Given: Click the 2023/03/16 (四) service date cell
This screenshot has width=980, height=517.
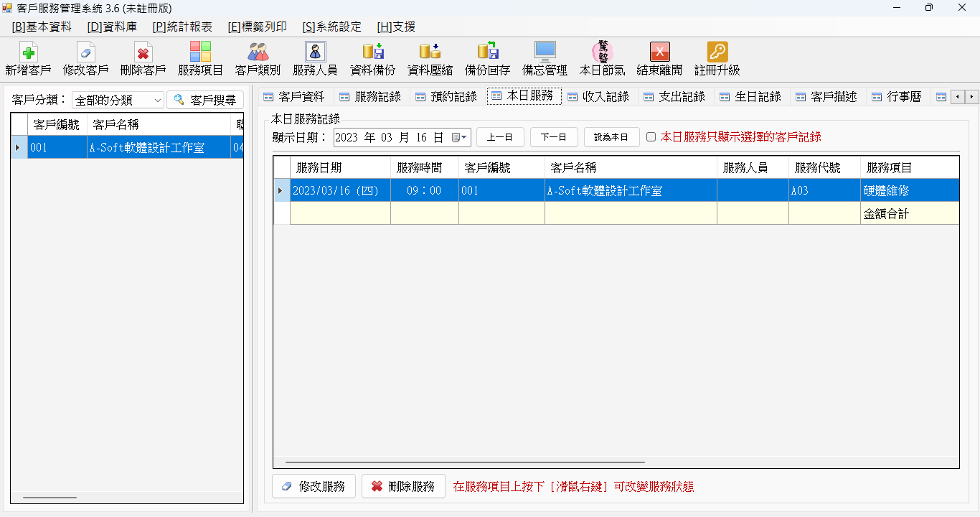Looking at the screenshot, I should [x=340, y=190].
